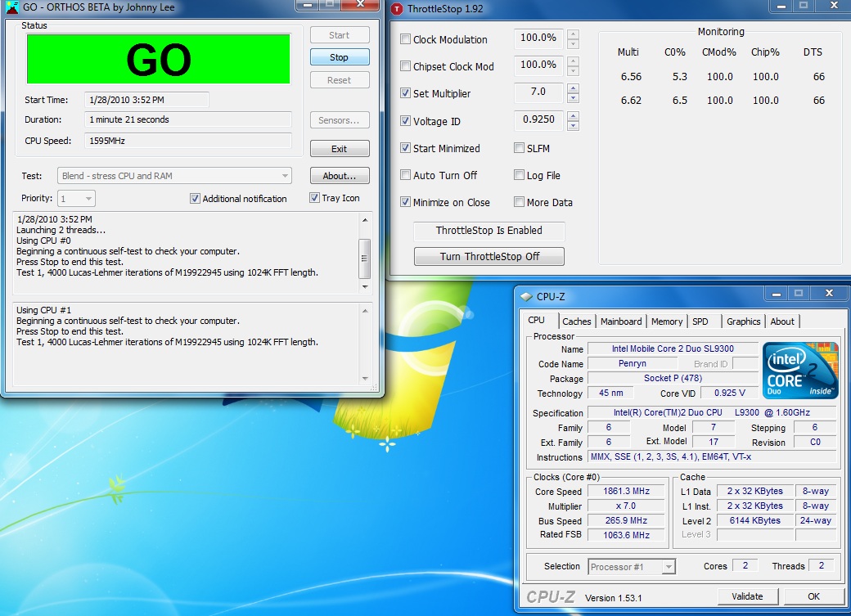Image resolution: width=851 pixels, height=616 pixels.
Task: Switch to the Mainboard tab
Action: (621, 321)
